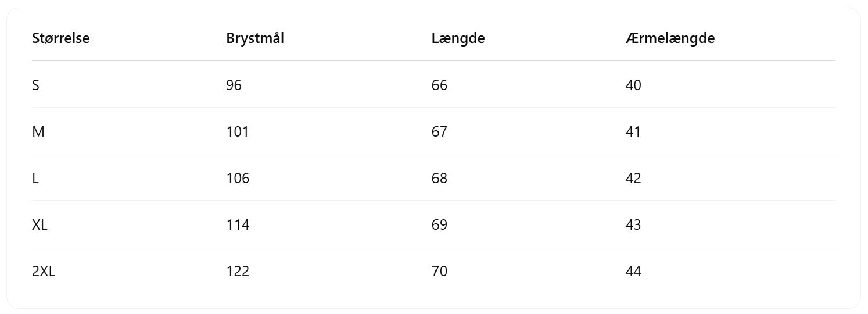Select the size M row label
The image size is (868, 314).
(38, 132)
